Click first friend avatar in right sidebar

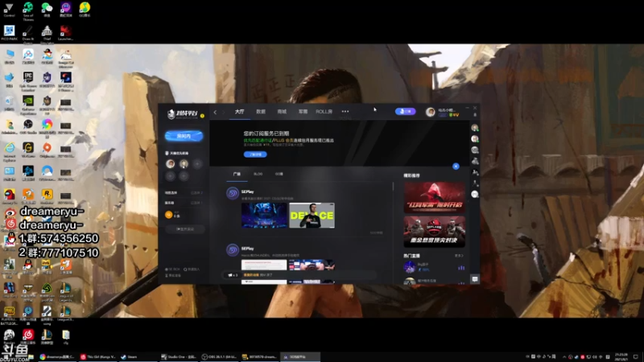[x=475, y=128]
